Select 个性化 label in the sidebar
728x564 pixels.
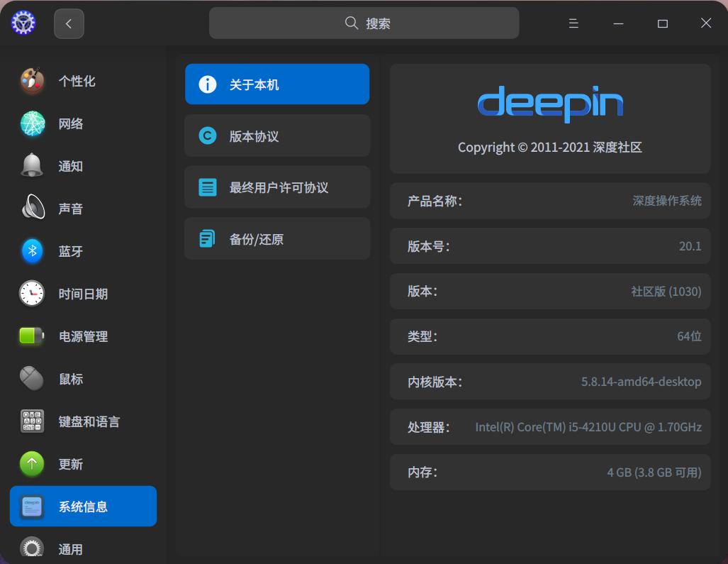click(77, 82)
